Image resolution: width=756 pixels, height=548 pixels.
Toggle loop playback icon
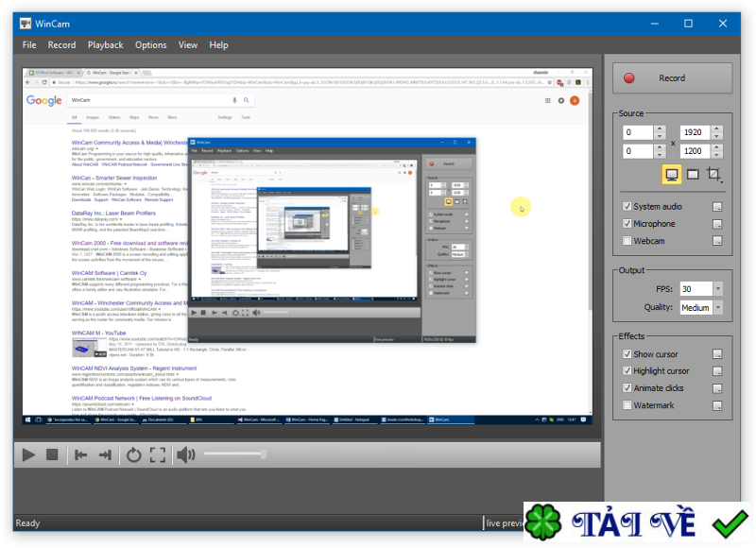133,454
